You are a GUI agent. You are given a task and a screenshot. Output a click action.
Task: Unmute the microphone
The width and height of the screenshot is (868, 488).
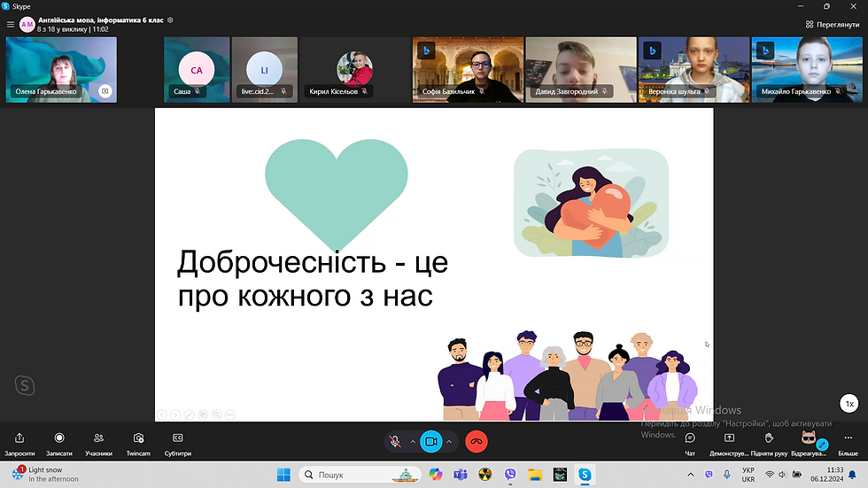[x=395, y=442]
